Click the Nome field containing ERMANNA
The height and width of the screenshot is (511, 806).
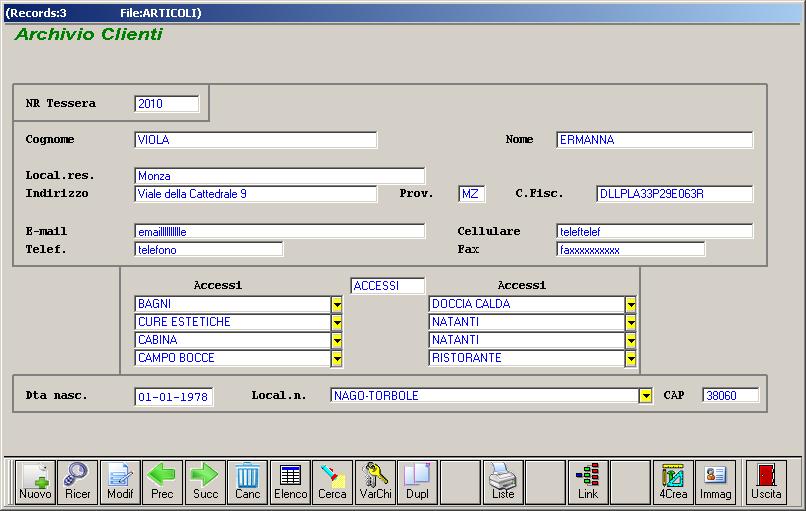[654, 140]
